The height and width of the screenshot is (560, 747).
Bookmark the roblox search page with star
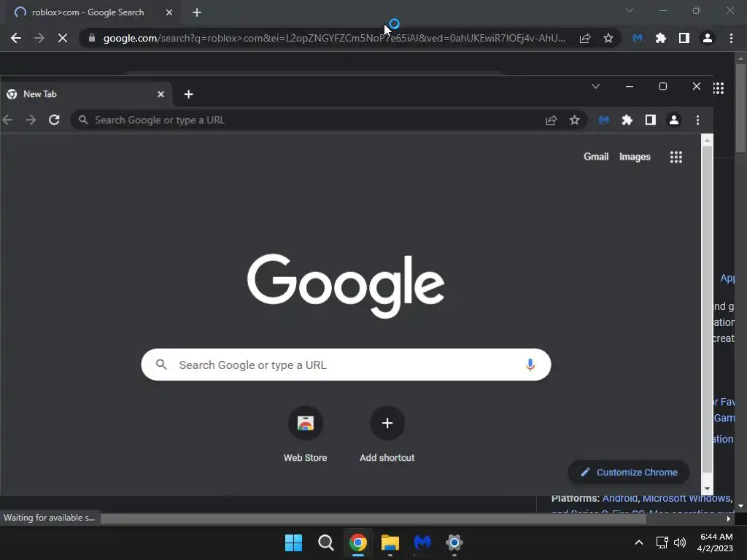608,38
